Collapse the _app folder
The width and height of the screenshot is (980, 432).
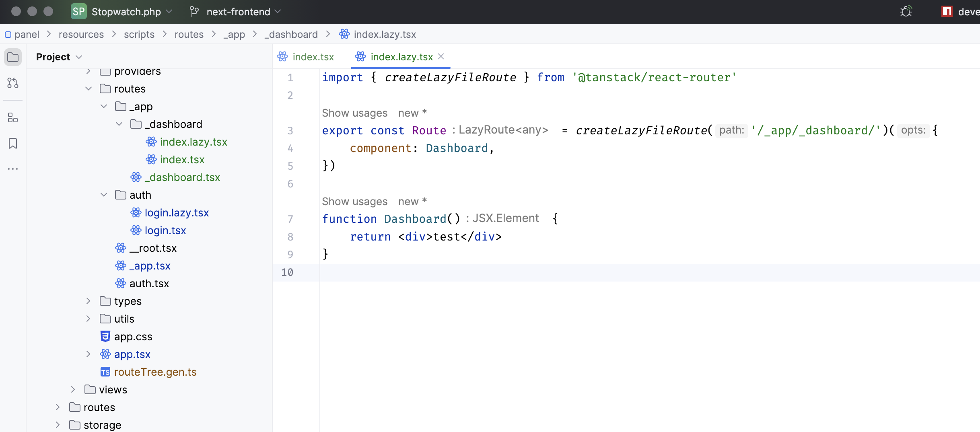(x=104, y=106)
